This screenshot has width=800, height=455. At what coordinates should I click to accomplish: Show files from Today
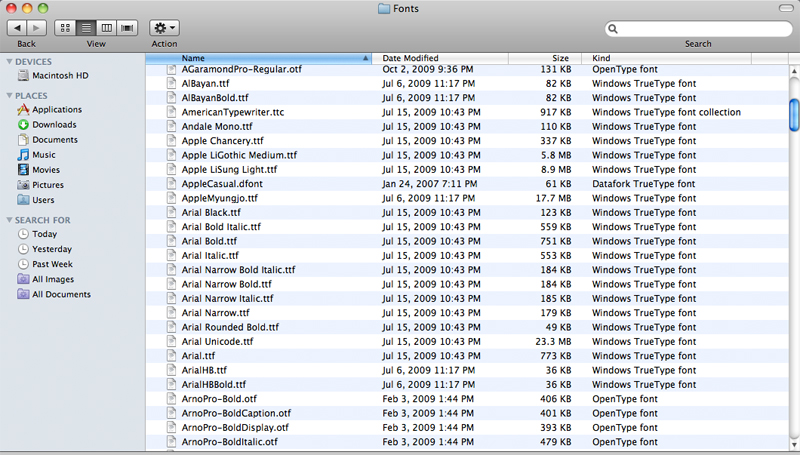coord(37,234)
